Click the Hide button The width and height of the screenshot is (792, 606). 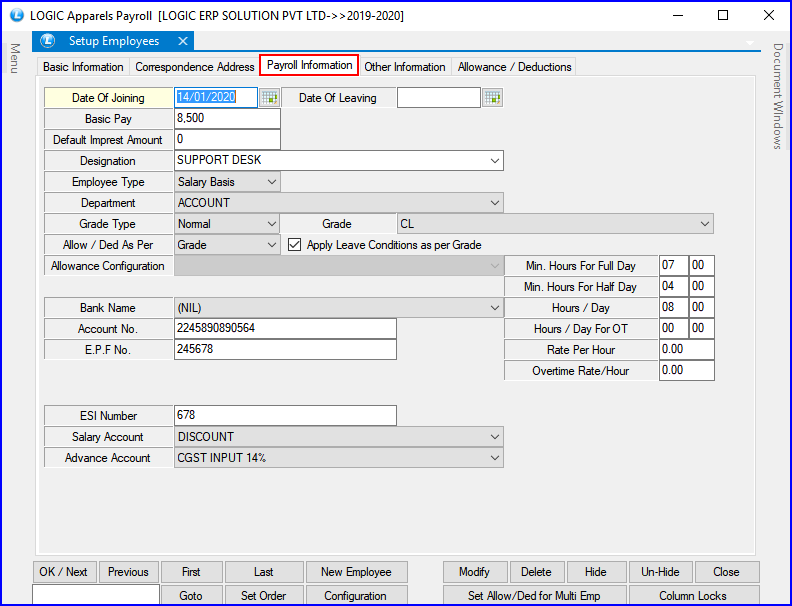596,572
